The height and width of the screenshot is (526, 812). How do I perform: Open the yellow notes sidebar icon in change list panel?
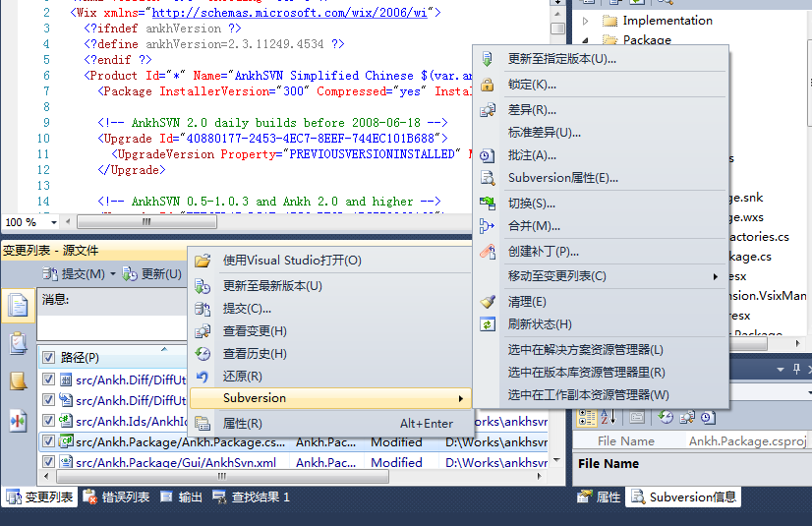pyautogui.click(x=18, y=381)
